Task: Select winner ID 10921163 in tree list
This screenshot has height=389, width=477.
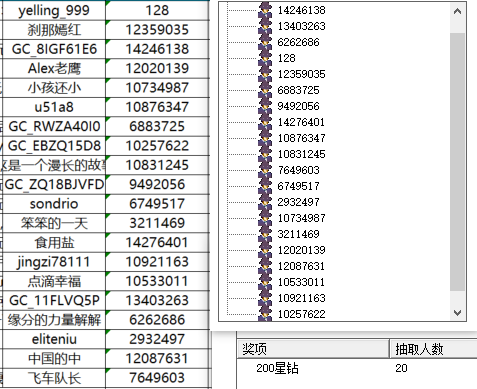Action: point(301,298)
